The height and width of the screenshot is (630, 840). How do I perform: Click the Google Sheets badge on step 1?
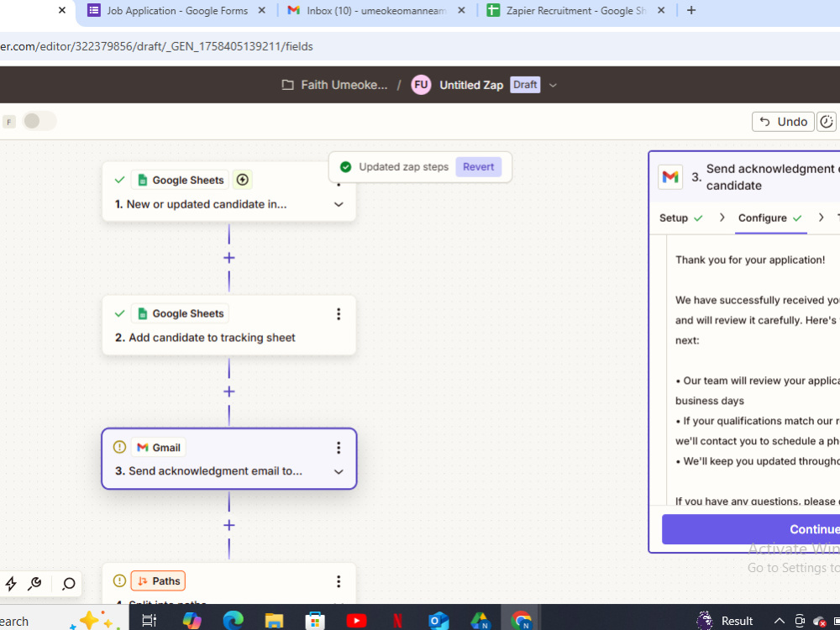(x=181, y=180)
